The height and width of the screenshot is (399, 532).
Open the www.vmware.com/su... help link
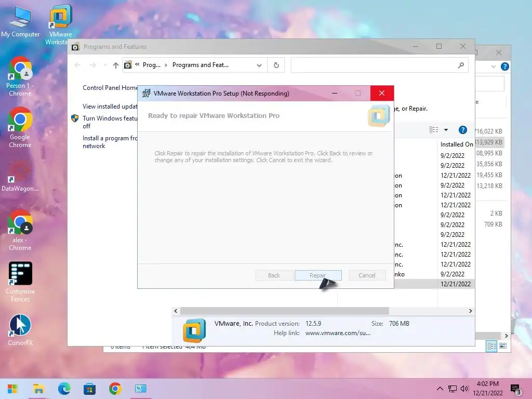tap(338, 333)
